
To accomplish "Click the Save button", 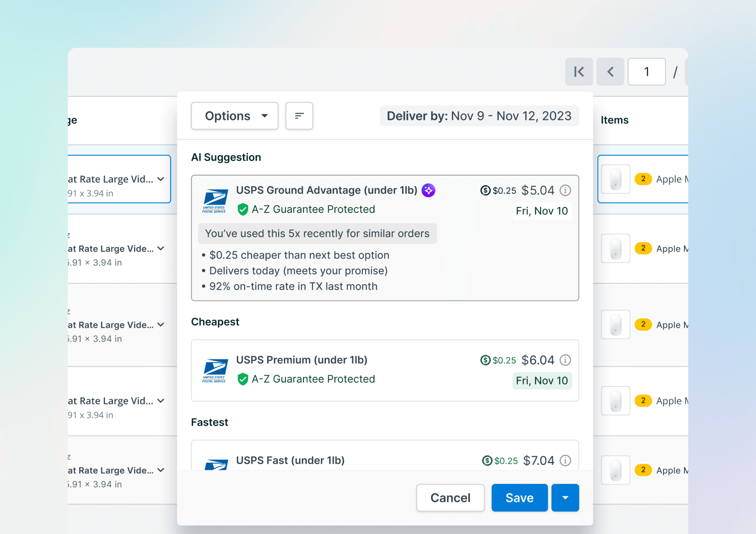I will [519, 498].
